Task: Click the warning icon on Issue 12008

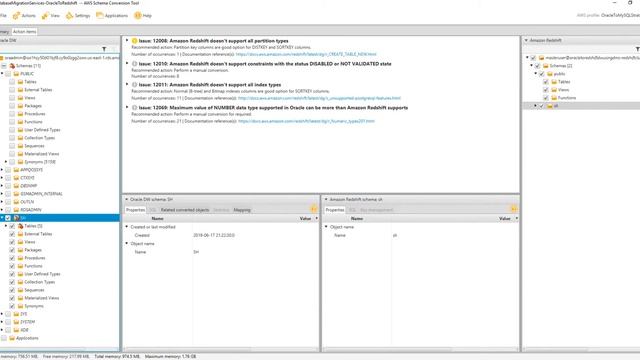Action: (x=134, y=41)
